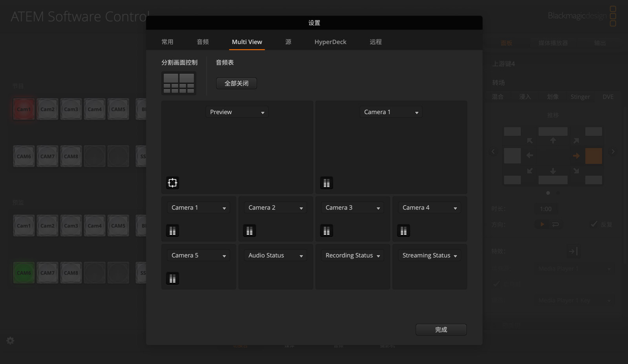Viewport: 628px width, 364px height.
Task: Open the Preview source dropdown
Action: 237,112
